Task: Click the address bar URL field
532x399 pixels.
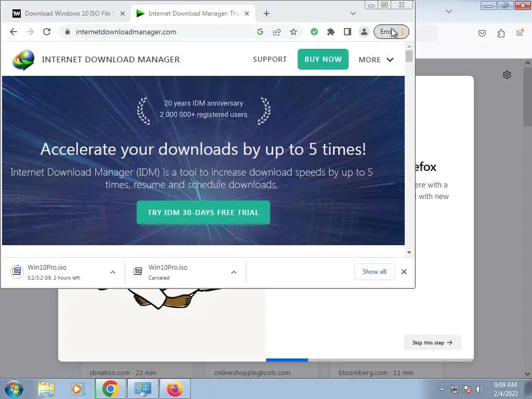Action: pyautogui.click(x=163, y=32)
